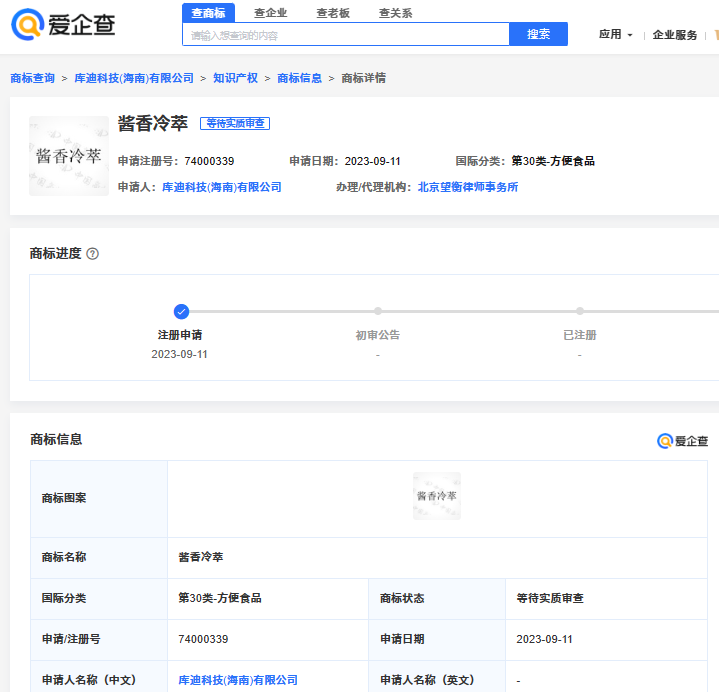Go to 商标查询 breadcrumb link
Screen dimensions: 719x692
(33, 78)
